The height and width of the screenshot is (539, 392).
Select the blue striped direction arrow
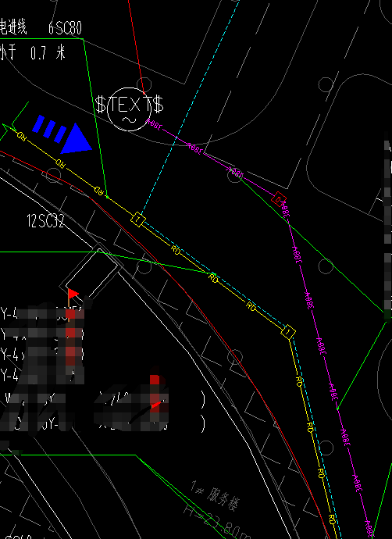click(62, 134)
